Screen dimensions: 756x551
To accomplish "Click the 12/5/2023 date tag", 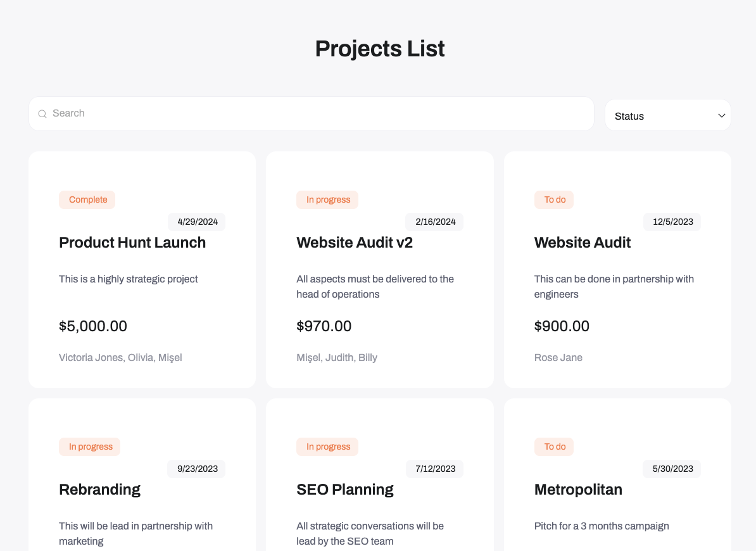I will tap(672, 222).
